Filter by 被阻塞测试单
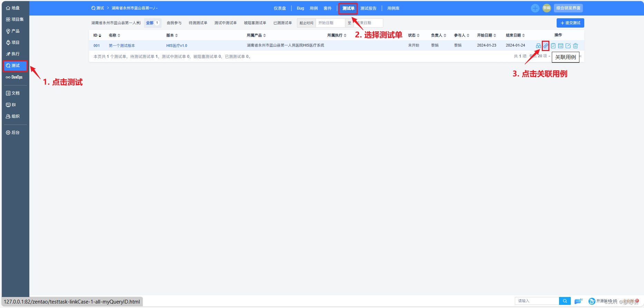This screenshot has height=308, width=644. pos(255,23)
